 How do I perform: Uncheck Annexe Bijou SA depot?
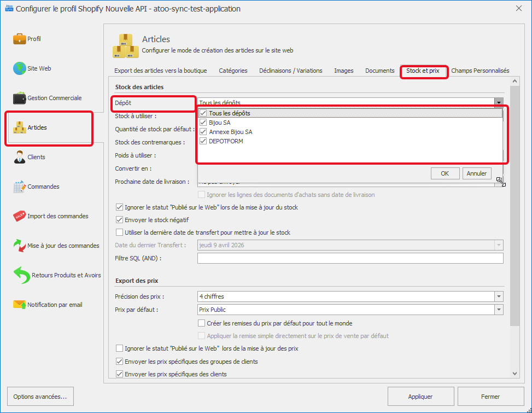(203, 132)
